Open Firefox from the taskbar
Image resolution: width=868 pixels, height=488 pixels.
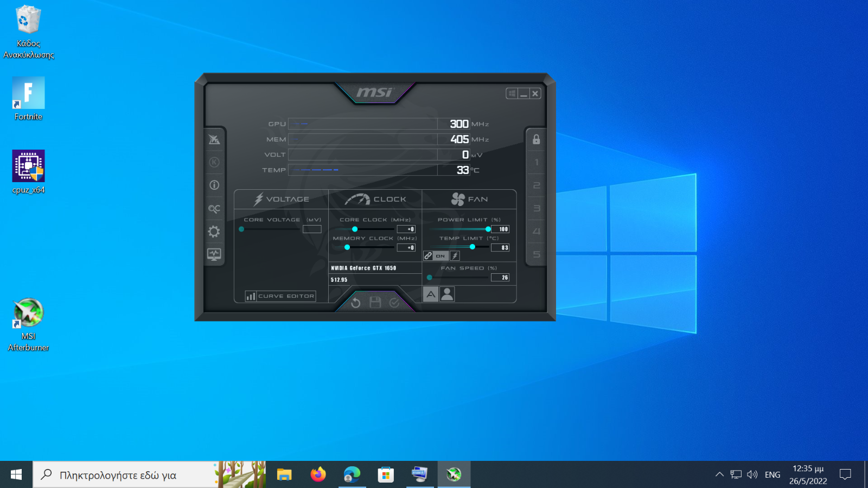pos(318,474)
